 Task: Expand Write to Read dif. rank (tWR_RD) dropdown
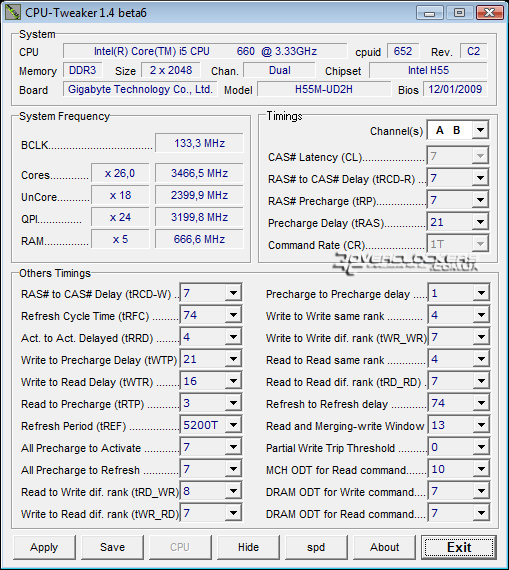pyautogui.click(x=233, y=513)
